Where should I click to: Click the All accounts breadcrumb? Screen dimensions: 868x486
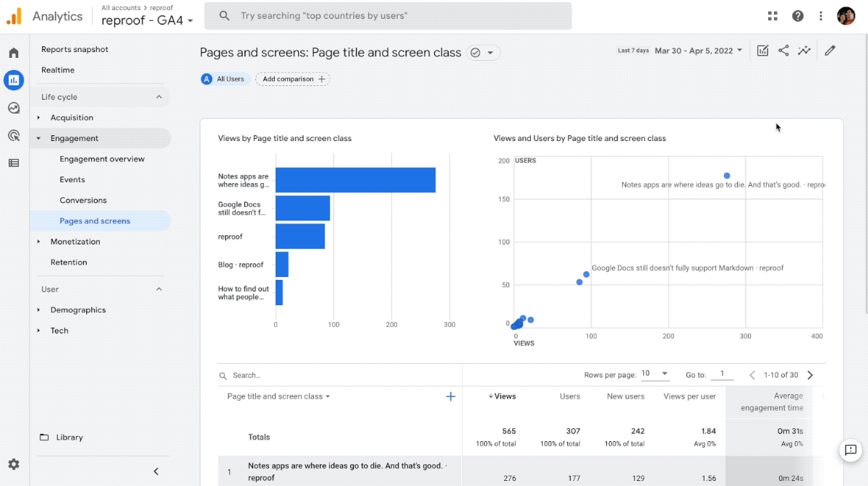click(121, 8)
